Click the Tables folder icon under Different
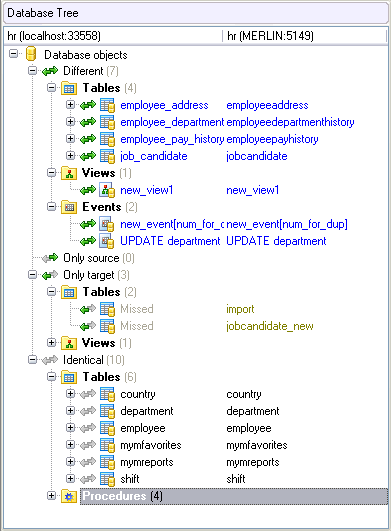 (x=69, y=88)
